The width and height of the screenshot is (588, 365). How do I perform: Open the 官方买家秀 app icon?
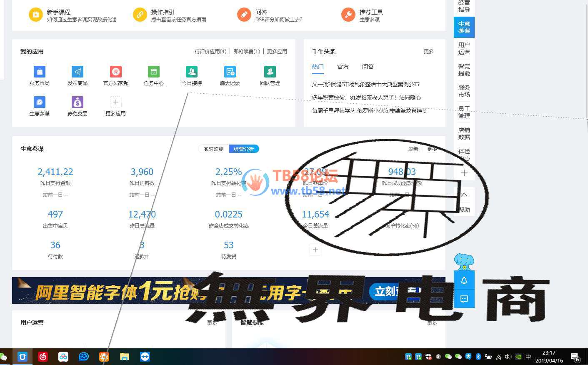coord(116,72)
